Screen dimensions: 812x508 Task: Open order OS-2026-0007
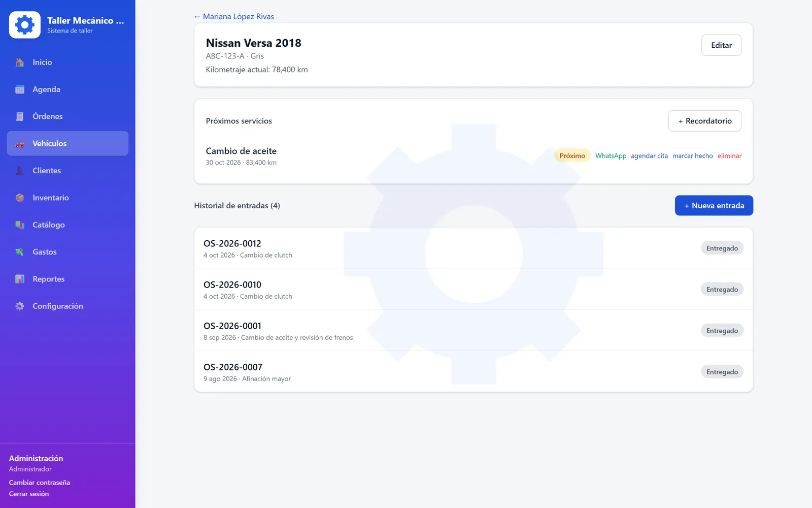click(473, 372)
